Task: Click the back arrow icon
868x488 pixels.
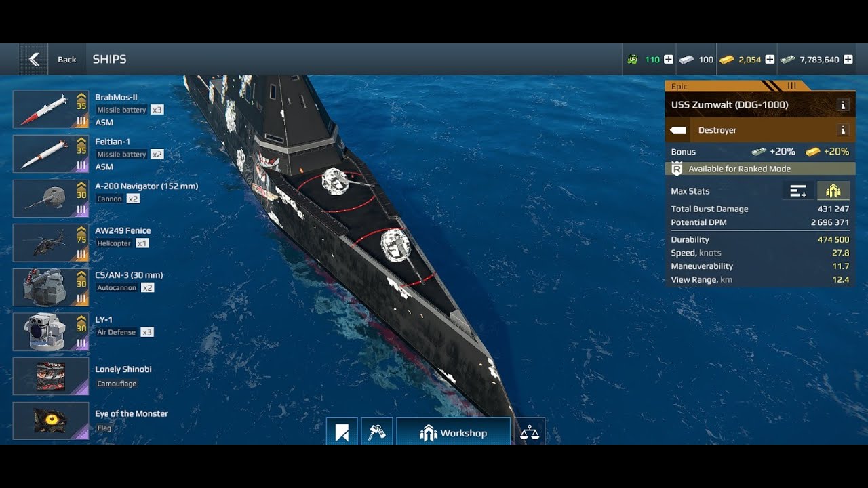Action: click(x=34, y=60)
